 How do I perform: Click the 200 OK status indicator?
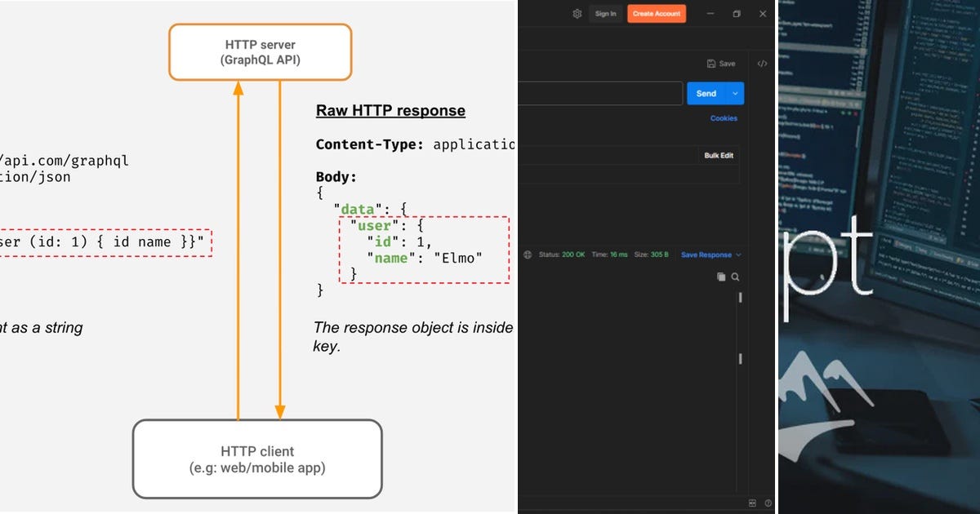[x=566, y=254]
